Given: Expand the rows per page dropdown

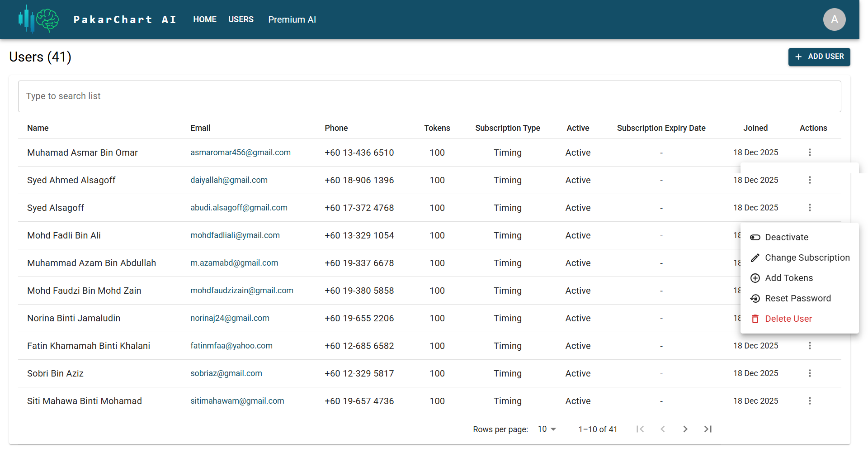Looking at the screenshot, I should pyautogui.click(x=547, y=429).
